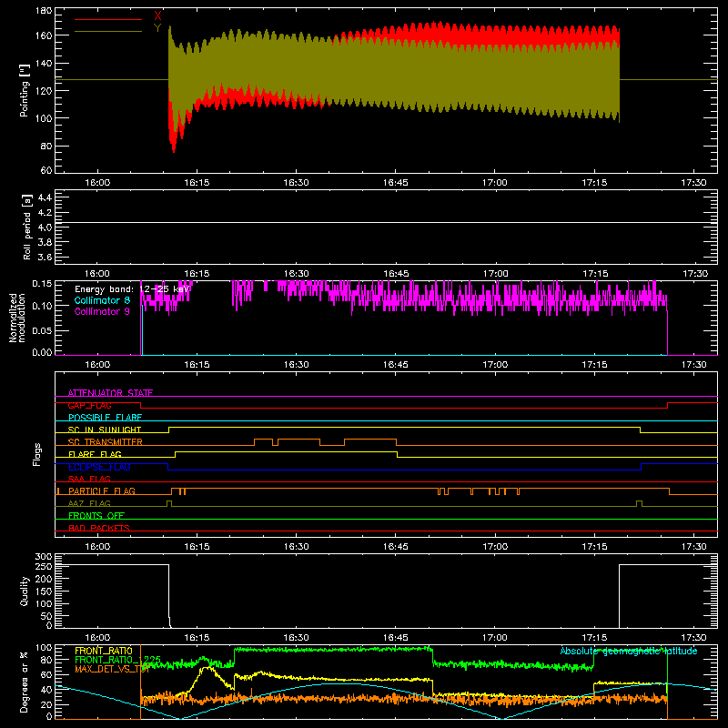Select the FLARE_FLAG label
This screenshot has height=728, width=728.
coord(95,454)
